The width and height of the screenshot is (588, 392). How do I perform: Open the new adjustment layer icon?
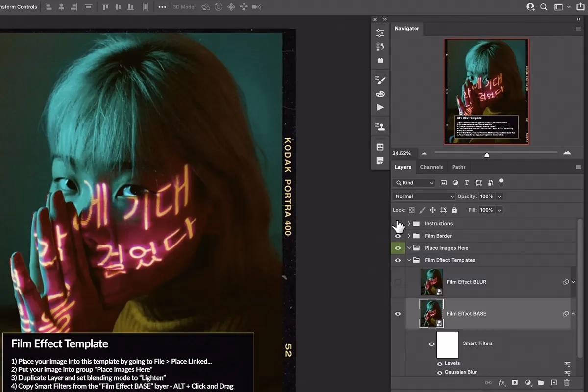tap(528, 382)
